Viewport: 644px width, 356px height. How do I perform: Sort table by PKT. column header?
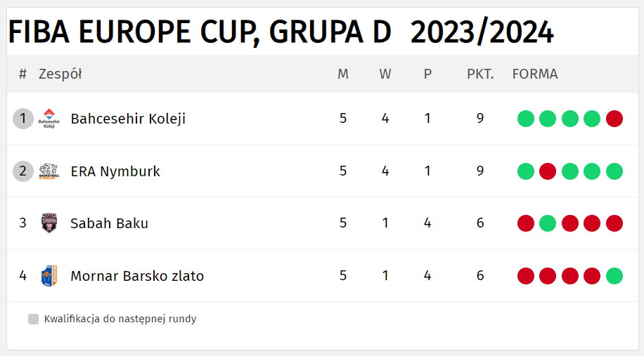pyautogui.click(x=480, y=74)
